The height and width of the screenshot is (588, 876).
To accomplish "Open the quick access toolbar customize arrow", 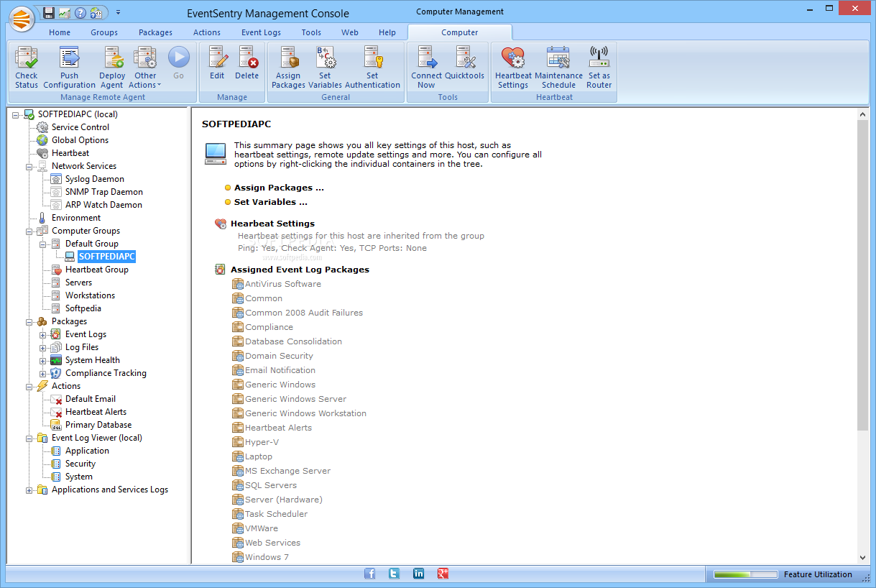I will point(118,12).
